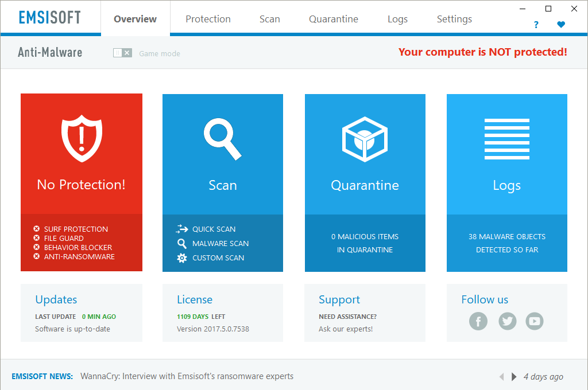The image size is (588, 390).
Task: Enable File Guard component
Action: click(x=63, y=238)
